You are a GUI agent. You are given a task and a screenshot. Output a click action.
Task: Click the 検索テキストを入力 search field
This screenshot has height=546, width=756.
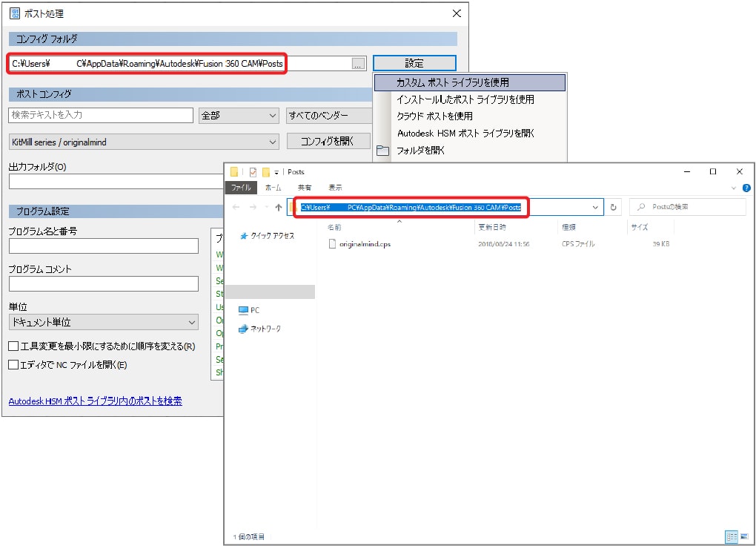coord(101,116)
